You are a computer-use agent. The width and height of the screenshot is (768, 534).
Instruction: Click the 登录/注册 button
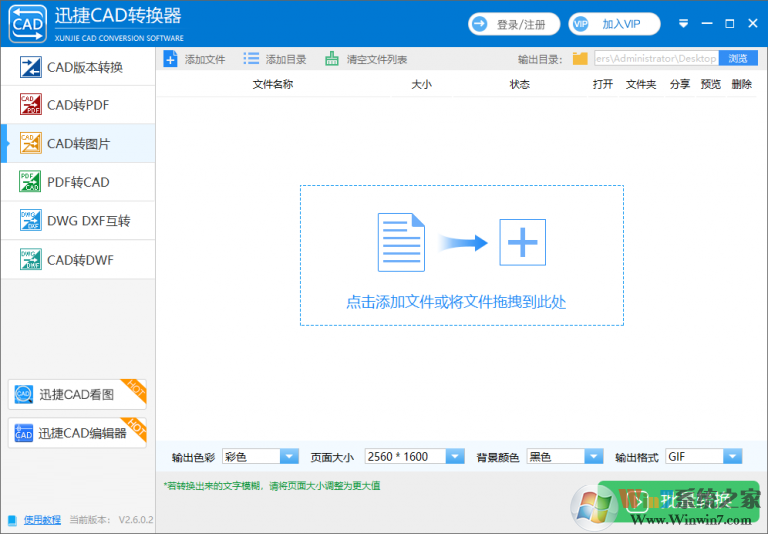click(514, 24)
